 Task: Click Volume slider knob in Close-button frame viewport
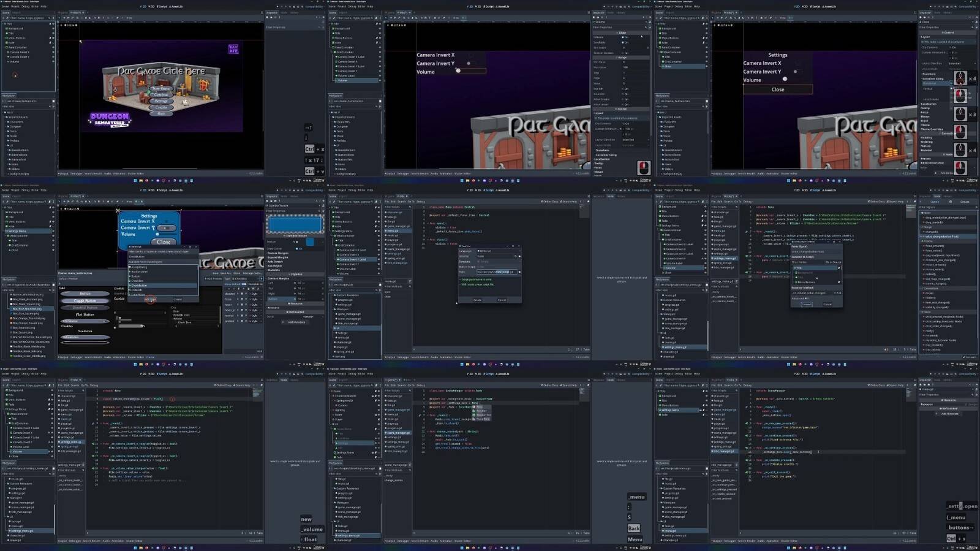coord(785,79)
